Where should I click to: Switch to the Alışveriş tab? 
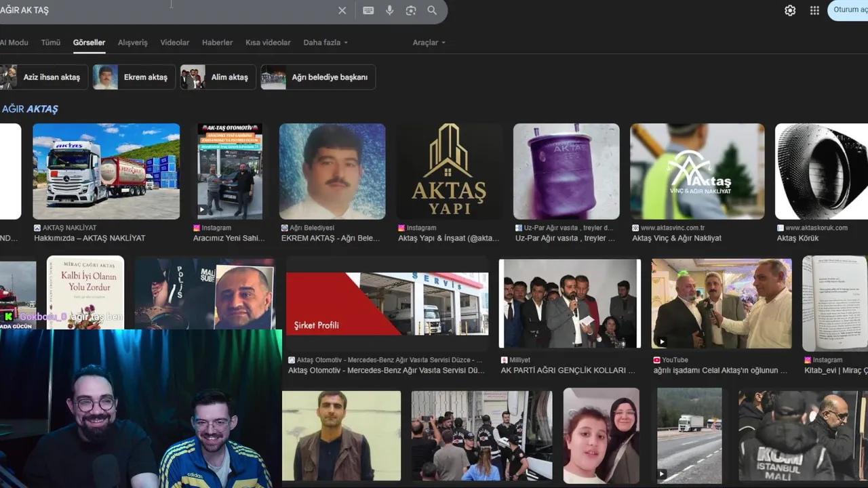(133, 42)
